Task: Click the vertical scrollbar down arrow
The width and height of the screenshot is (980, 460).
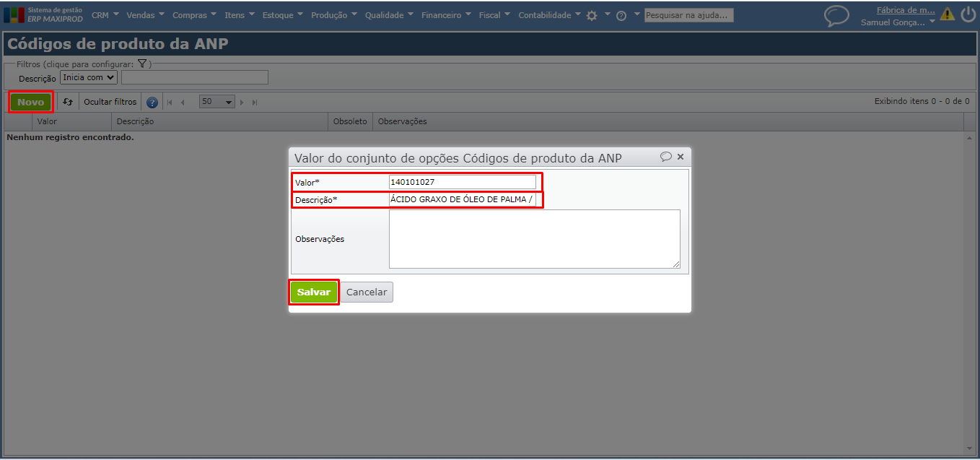Action: (969, 448)
